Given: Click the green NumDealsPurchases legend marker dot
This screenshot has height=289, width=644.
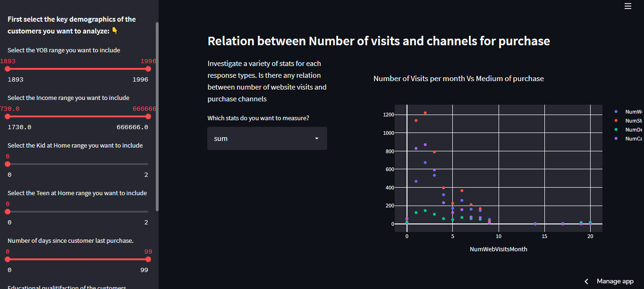Looking at the screenshot, I should point(616,130).
